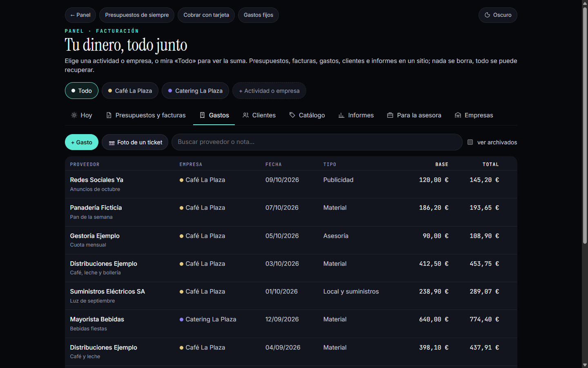This screenshot has width=588, height=368.
Task: Add new + Actividad o empresa
Action: tap(269, 91)
